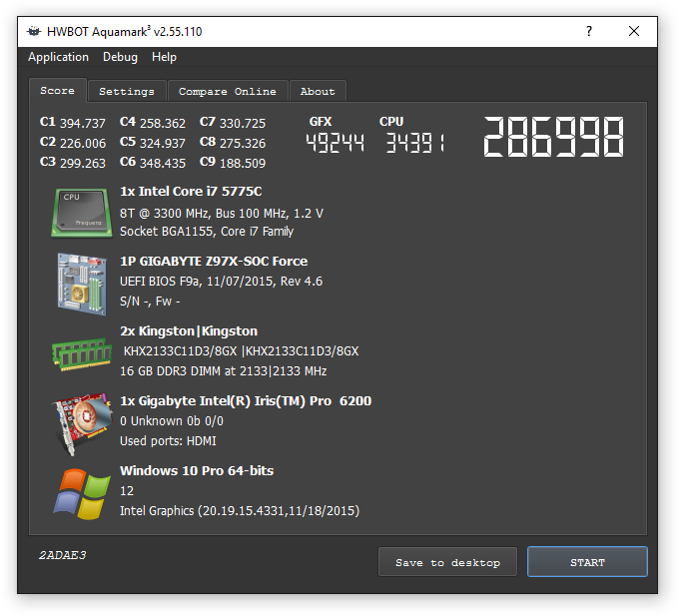Click the 0 Unknown 0b 0/0 line

(172, 421)
